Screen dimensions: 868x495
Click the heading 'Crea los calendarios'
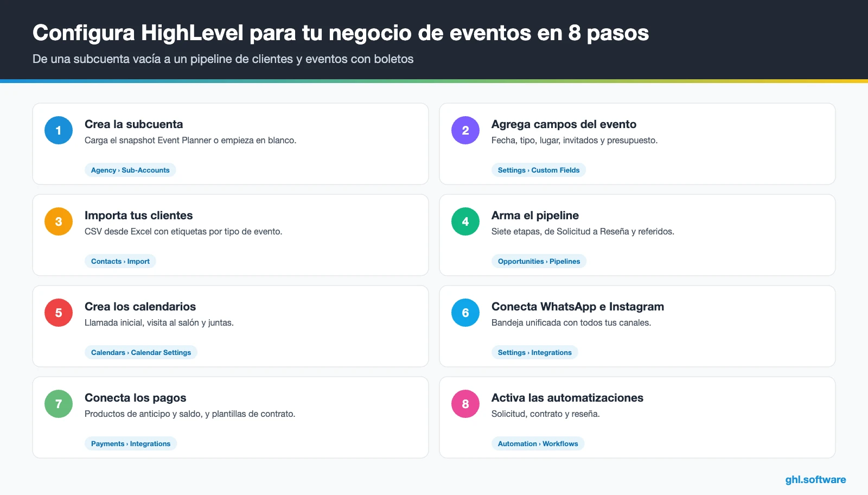coord(140,307)
